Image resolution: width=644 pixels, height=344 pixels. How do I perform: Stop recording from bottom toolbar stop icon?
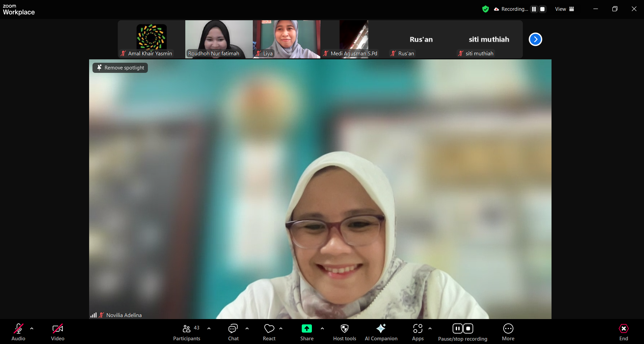click(x=468, y=328)
